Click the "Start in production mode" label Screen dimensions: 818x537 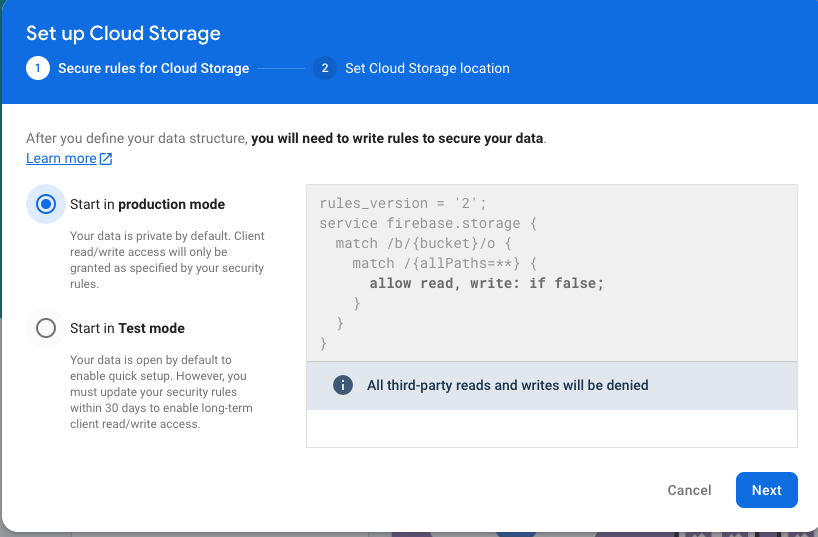coord(147,204)
